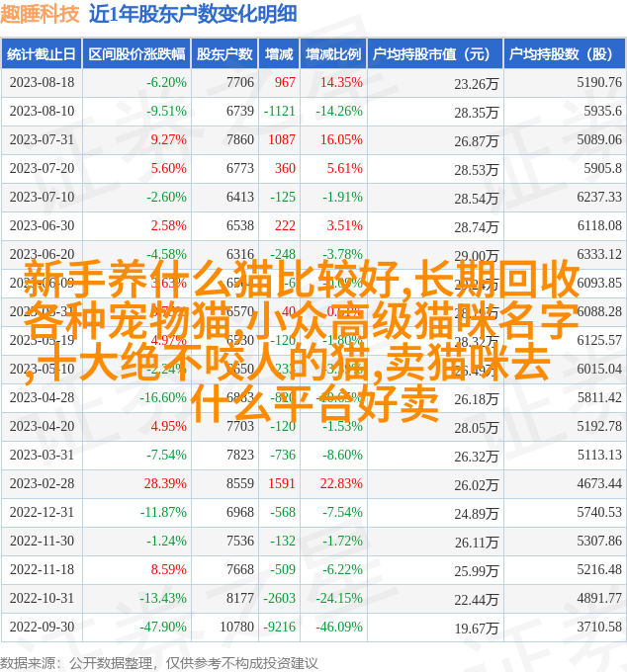Click the market value 22.44万
The height and width of the screenshot is (672, 627).
tap(477, 600)
